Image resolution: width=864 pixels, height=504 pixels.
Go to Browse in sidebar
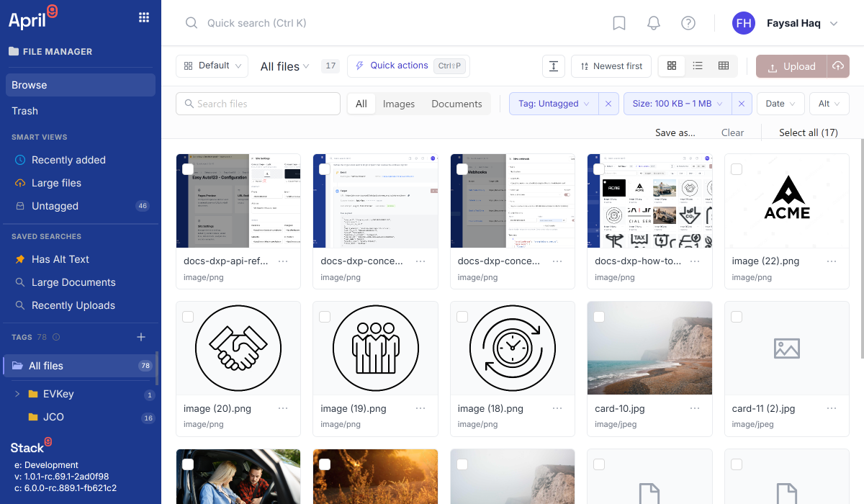[x=81, y=85]
